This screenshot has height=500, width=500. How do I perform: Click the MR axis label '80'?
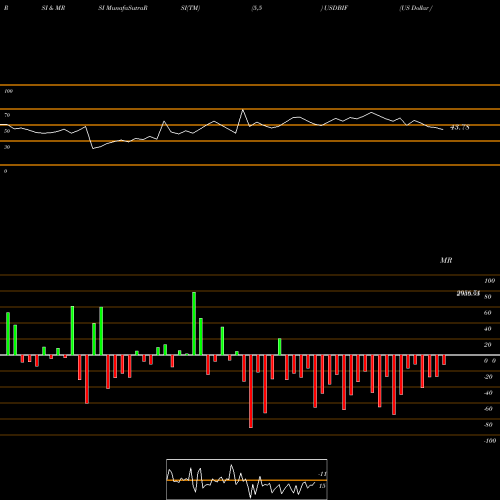coord(488,297)
